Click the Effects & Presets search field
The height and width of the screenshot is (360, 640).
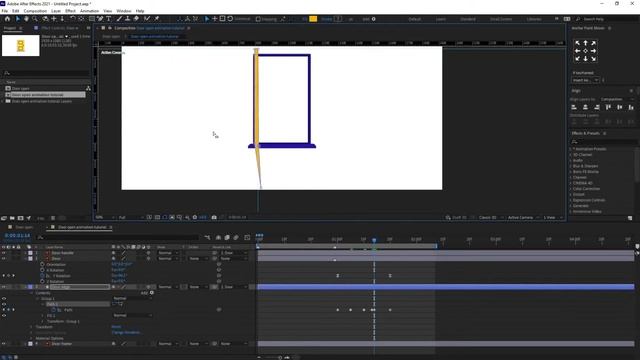(x=603, y=142)
